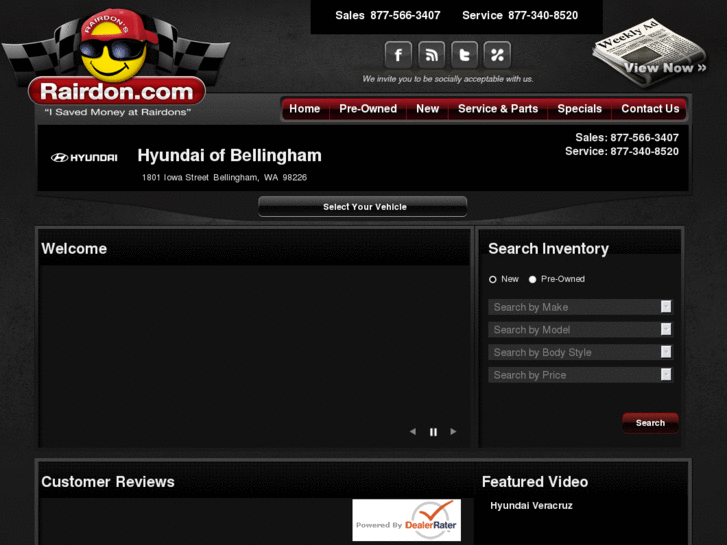
Task: Open the New vehicles menu item
Action: point(427,109)
